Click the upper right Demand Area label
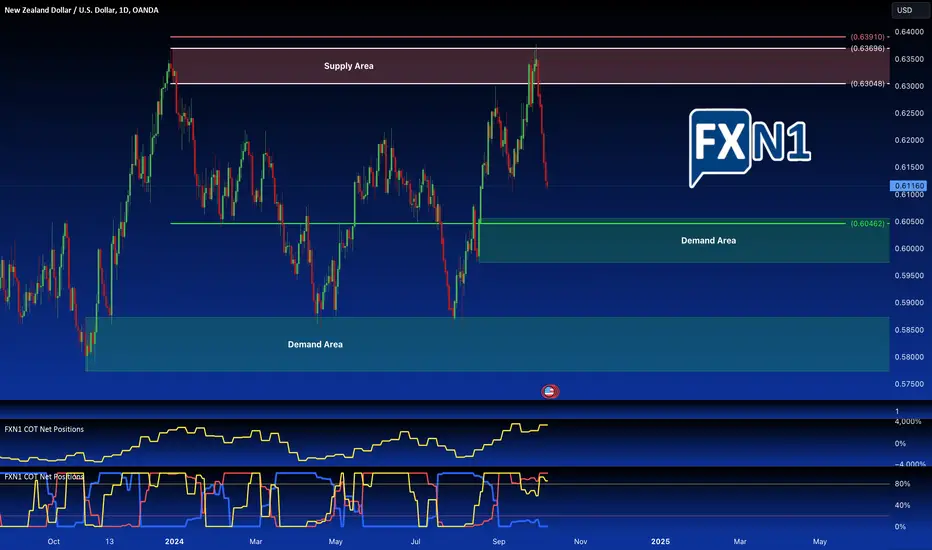The width and height of the screenshot is (932, 550). [x=709, y=241]
